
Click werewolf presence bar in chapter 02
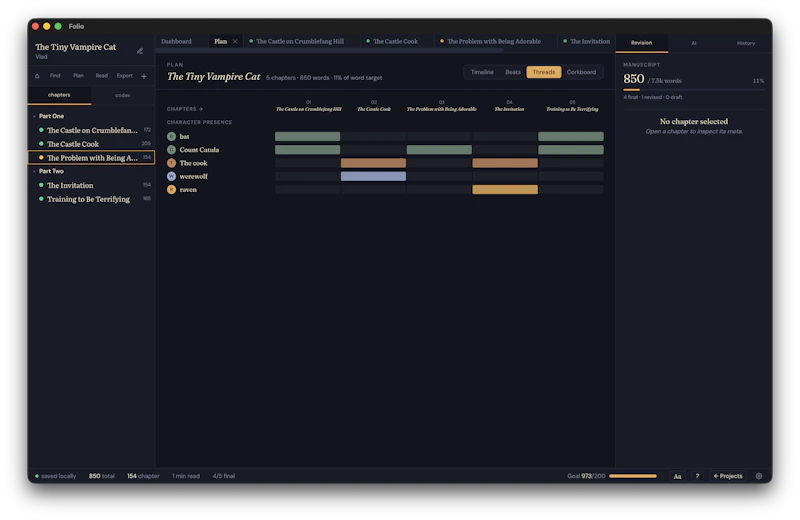[373, 176]
